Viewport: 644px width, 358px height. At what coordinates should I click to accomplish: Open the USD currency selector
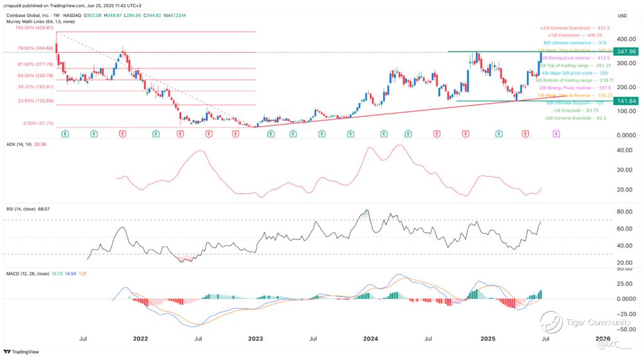pyautogui.click(x=622, y=16)
